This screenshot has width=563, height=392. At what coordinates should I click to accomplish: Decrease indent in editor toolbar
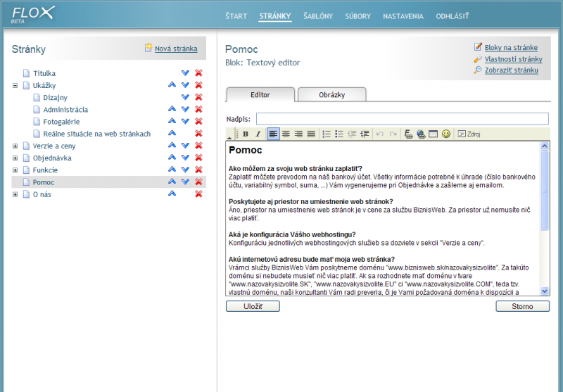coord(352,134)
